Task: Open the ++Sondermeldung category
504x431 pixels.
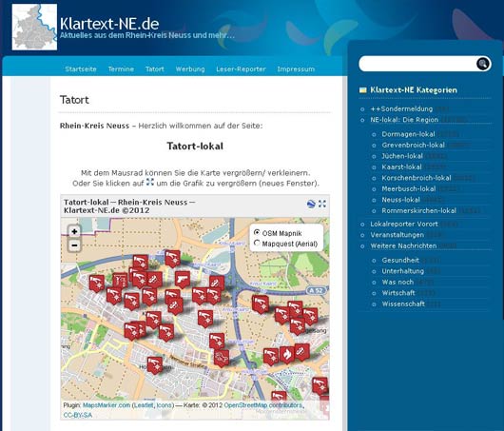Action: tap(401, 108)
